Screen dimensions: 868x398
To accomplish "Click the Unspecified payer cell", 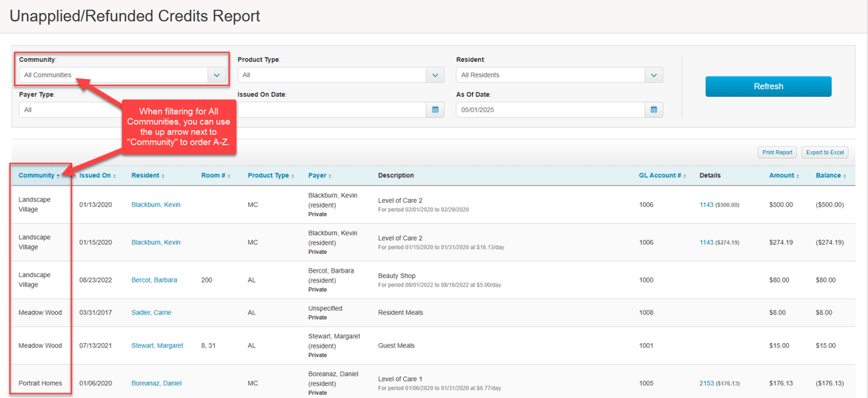I will pyautogui.click(x=326, y=308).
